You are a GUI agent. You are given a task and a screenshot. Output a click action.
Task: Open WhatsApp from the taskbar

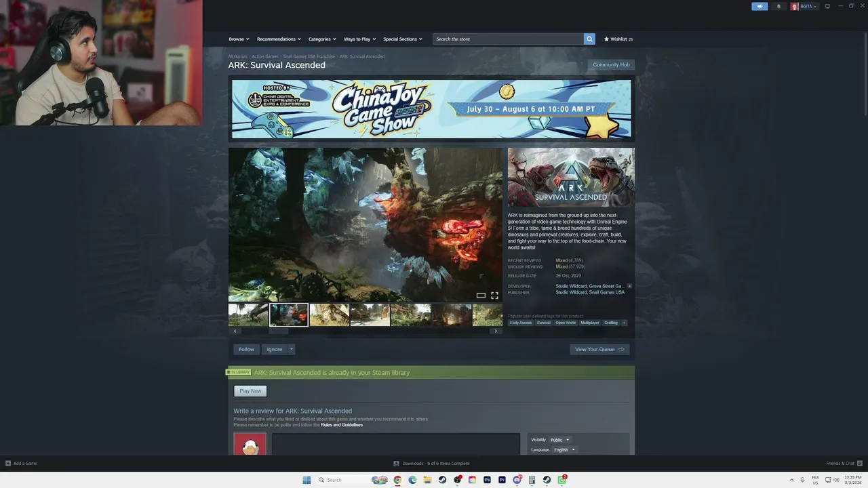point(562,480)
